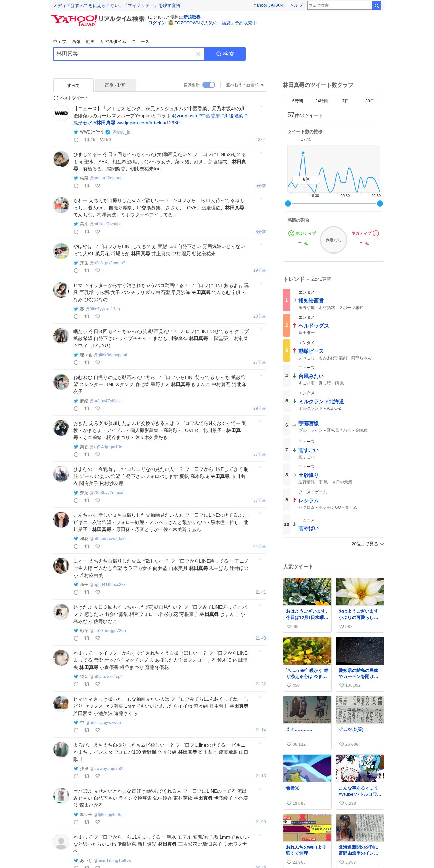Retweet the tweet by @mt1koc9rvbajig
Viewport: 434px width, 868px height.
(87, 232)
